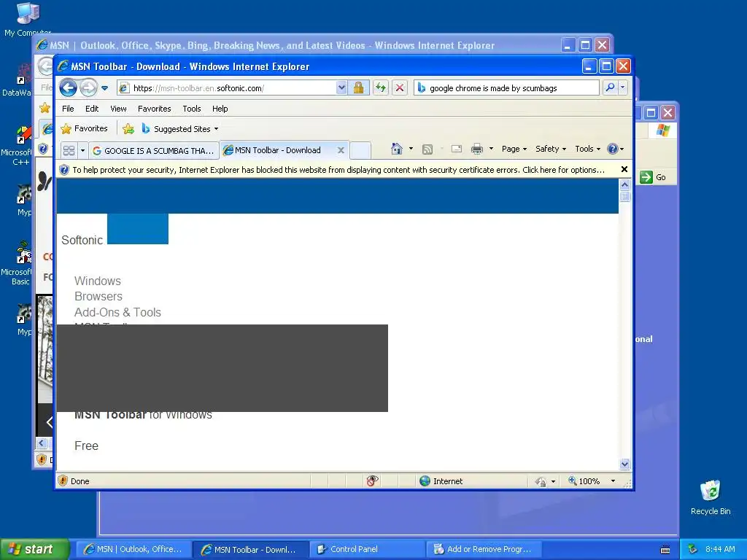Screen dimensions: 747x560
Task: Click the Home icon in command bar
Action: pyautogui.click(x=396, y=149)
